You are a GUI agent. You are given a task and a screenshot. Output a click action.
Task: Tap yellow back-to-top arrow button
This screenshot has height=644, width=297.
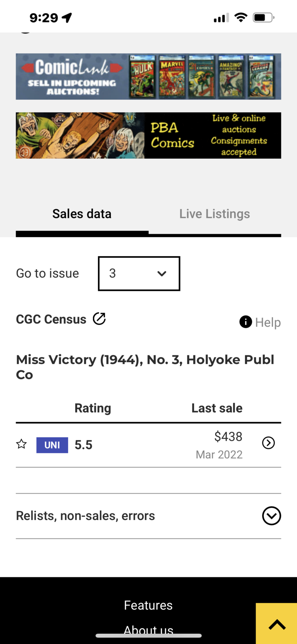(x=276, y=623)
